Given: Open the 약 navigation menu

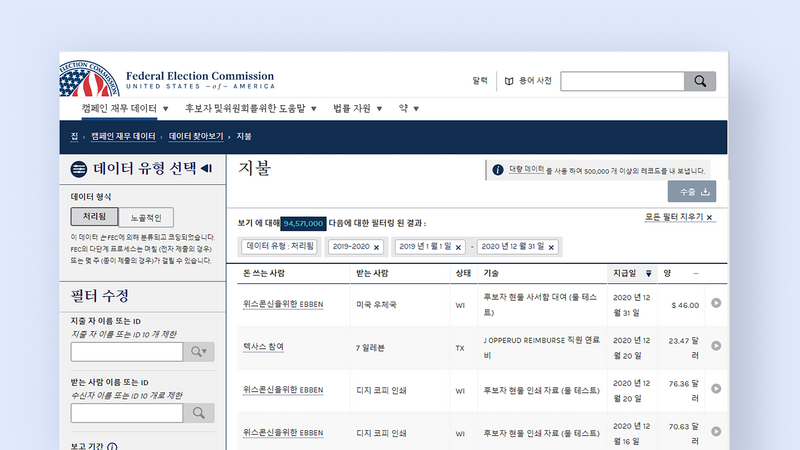Looking at the screenshot, I should [408, 108].
